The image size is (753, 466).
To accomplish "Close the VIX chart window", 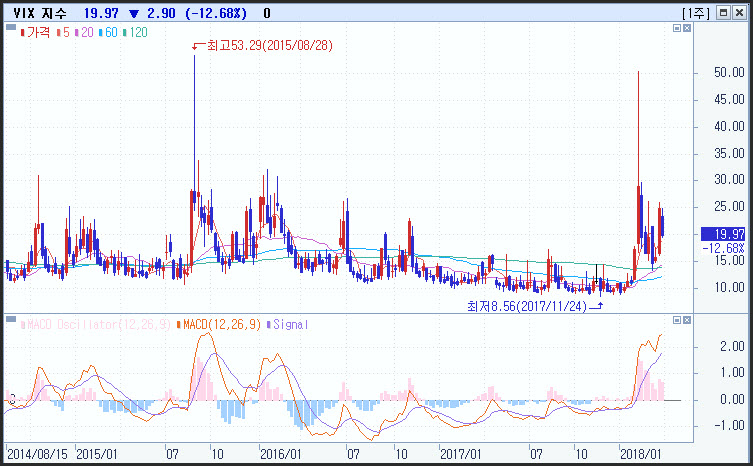I will [x=739, y=12].
